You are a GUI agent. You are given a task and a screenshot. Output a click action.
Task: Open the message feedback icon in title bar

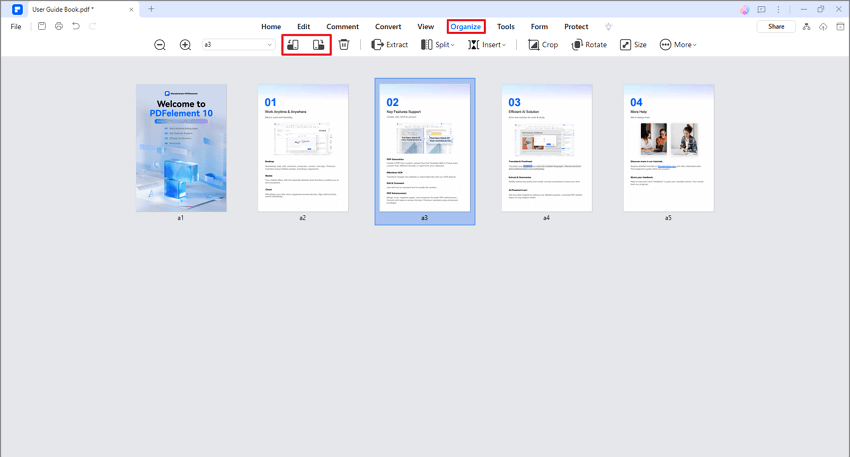pyautogui.click(x=761, y=9)
